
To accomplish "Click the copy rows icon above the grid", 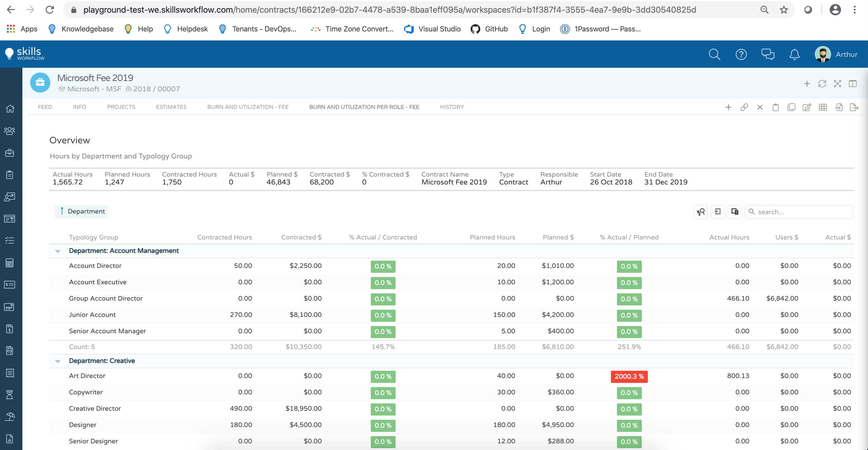I will point(735,211).
